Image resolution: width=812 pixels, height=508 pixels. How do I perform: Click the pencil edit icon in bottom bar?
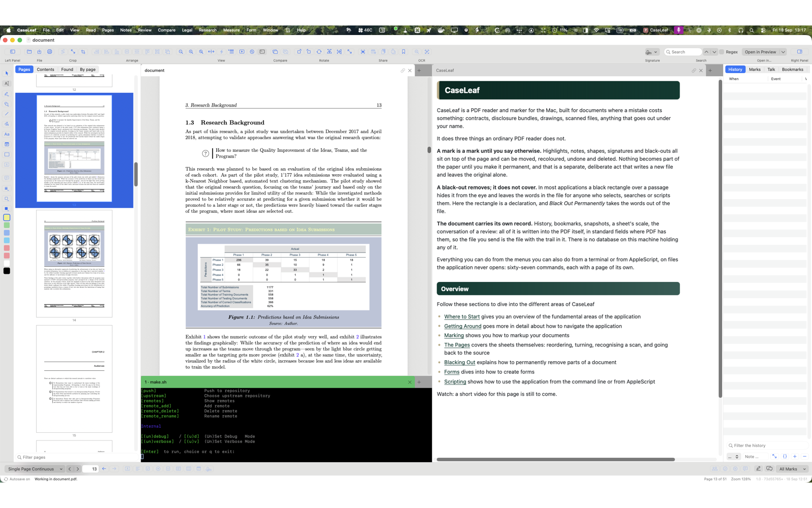coord(758,469)
